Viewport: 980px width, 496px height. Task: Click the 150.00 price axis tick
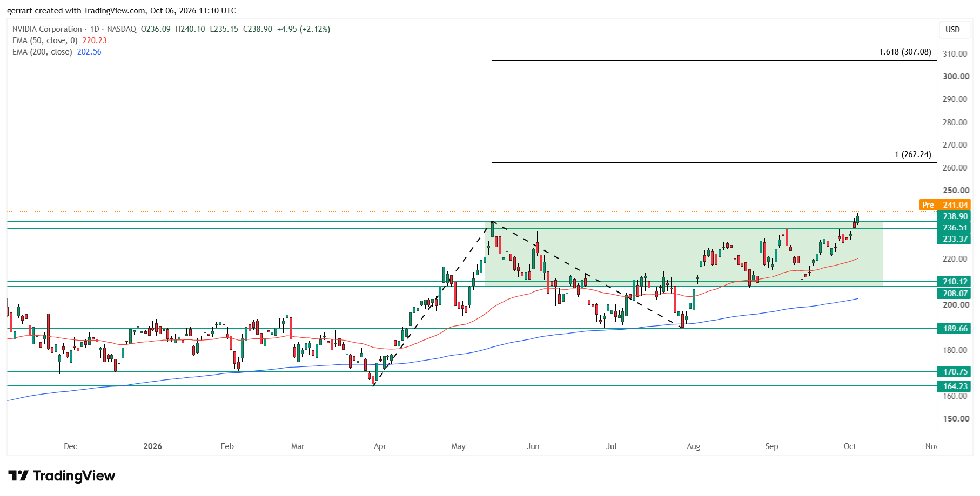click(x=956, y=419)
